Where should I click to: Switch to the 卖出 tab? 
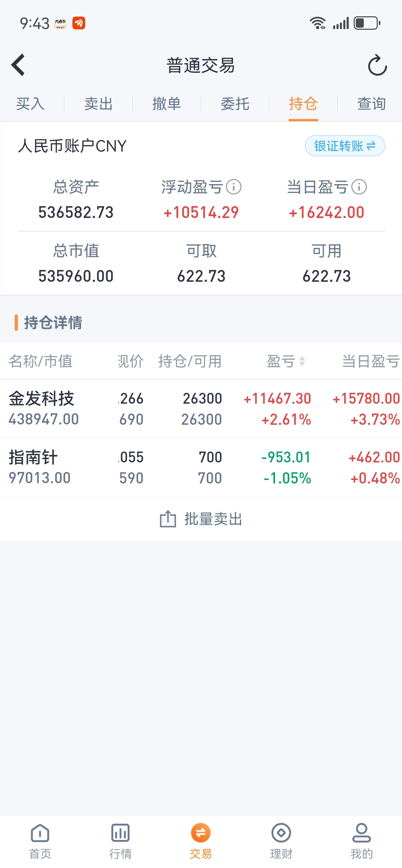pyautogui.click(x=98, y=103)
